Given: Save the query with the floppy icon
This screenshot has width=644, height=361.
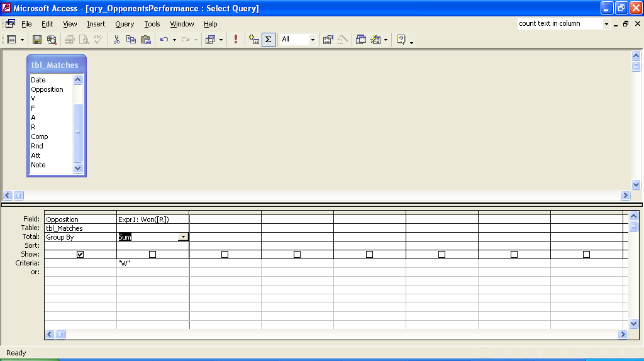Looking at the screenshot, I should click(37, 40).
